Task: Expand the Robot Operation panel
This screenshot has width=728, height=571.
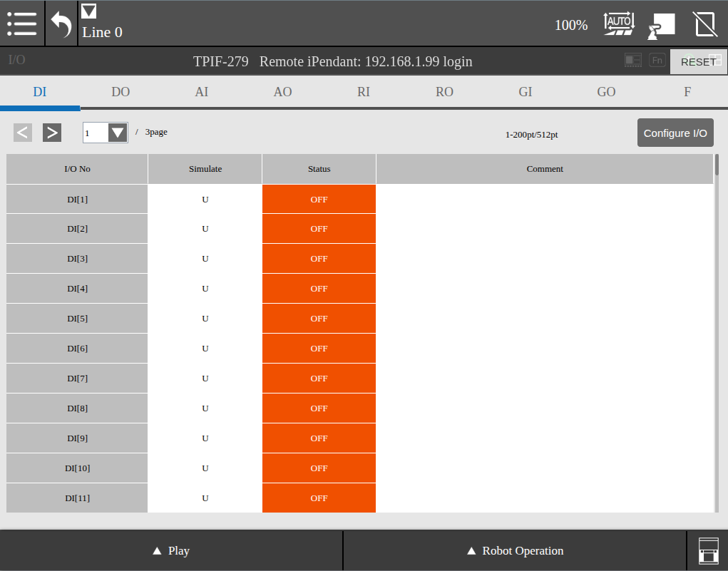Action: (514, 551)
